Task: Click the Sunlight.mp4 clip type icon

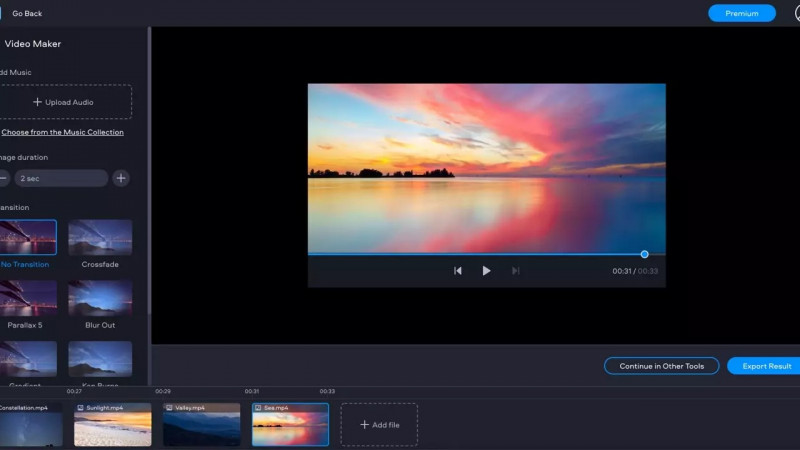Action: tap(80, 408)
